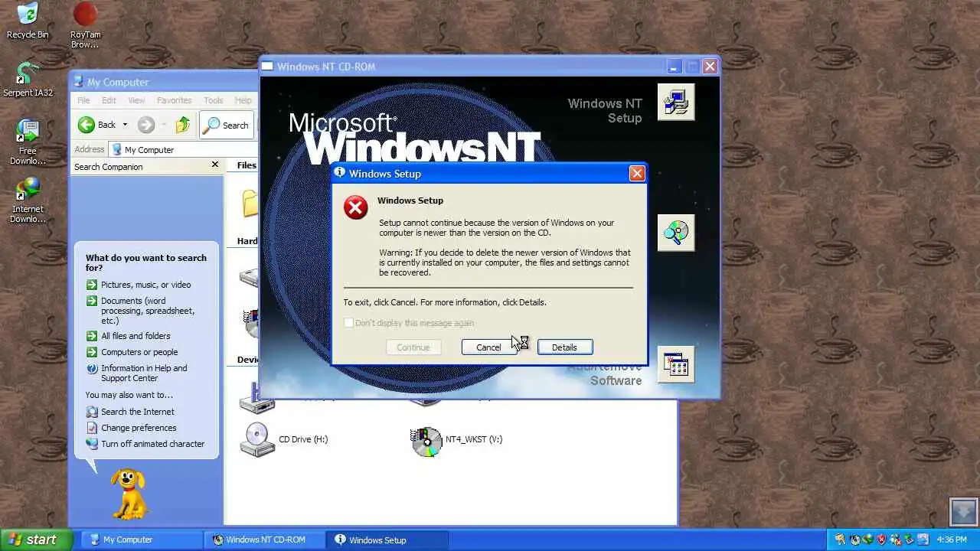Image resolution: width=980 pixels, height=551 pixels.
Task: Select Pictures, music, or video search option
Action: click(146, 285)
